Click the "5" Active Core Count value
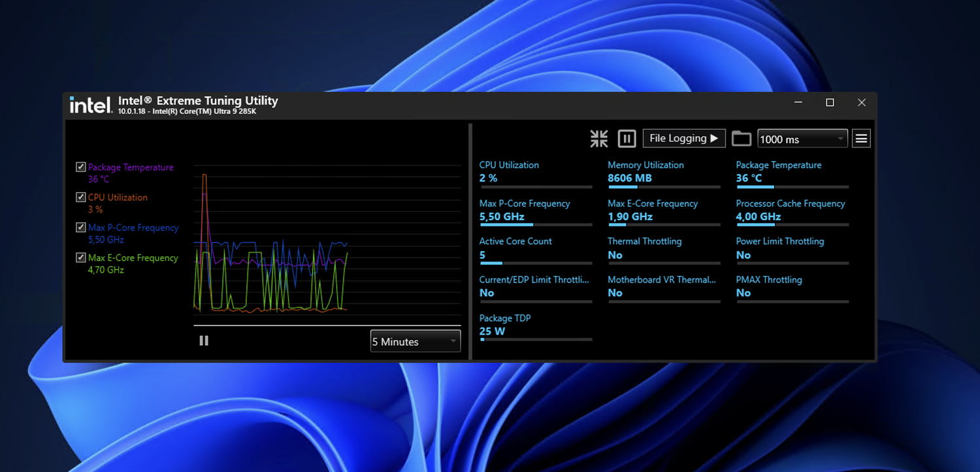Image resolution: width=980 pixels, height=472 pixels. tap(483, 255)
